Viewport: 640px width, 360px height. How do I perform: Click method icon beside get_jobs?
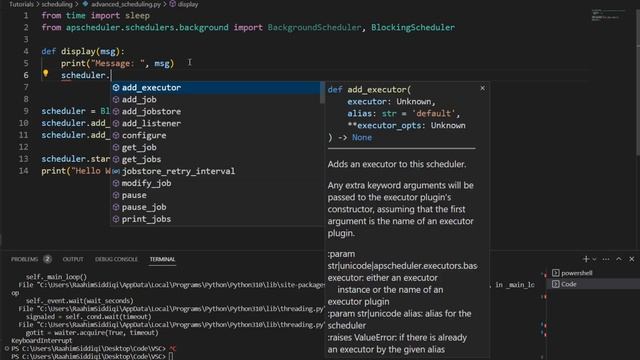point(116,159)
